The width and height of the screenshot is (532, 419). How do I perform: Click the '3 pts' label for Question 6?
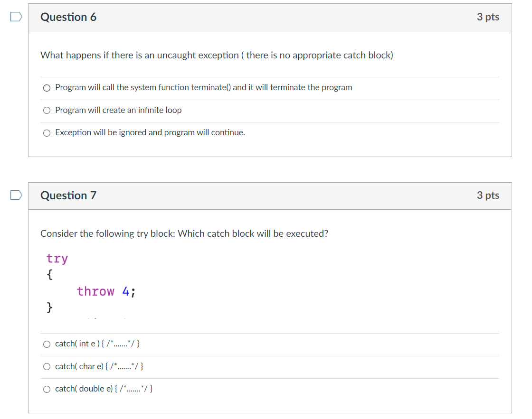[x=488, y=17]
